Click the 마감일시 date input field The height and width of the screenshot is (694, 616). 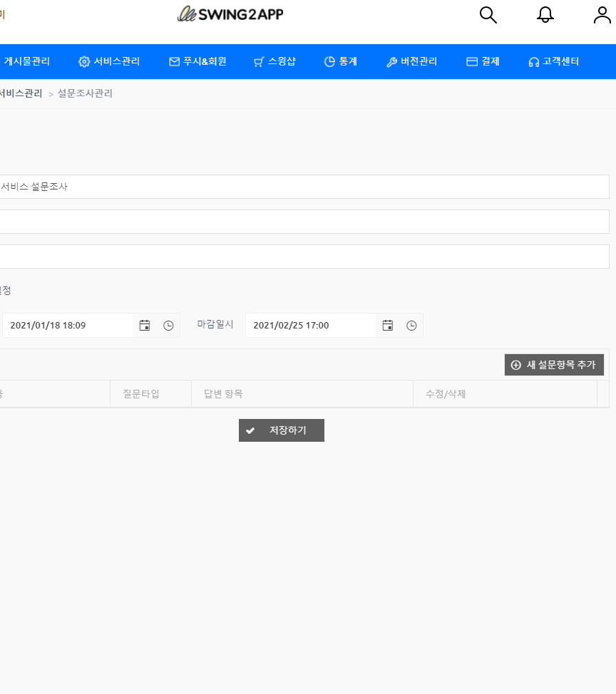[311, 326]
